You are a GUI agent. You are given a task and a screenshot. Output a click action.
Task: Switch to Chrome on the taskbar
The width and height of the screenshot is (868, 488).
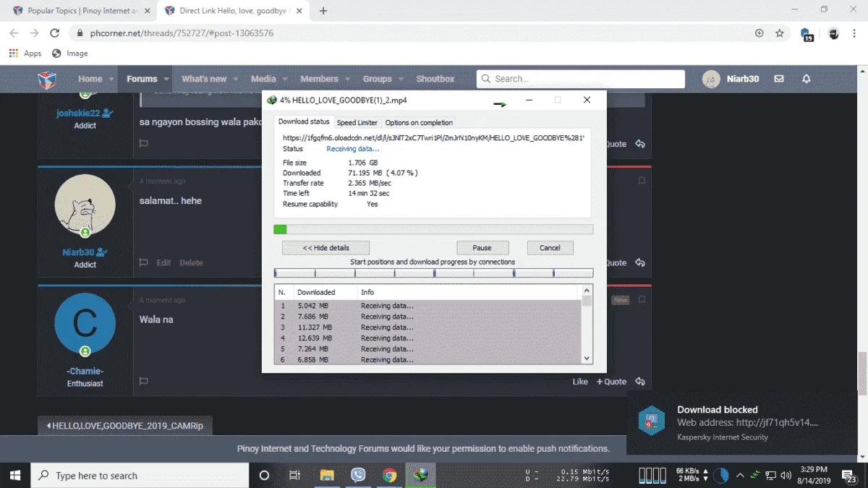pos(389,475)
